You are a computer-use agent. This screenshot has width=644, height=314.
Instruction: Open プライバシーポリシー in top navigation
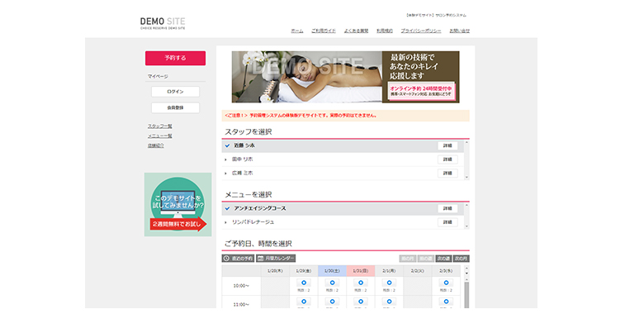421,31
